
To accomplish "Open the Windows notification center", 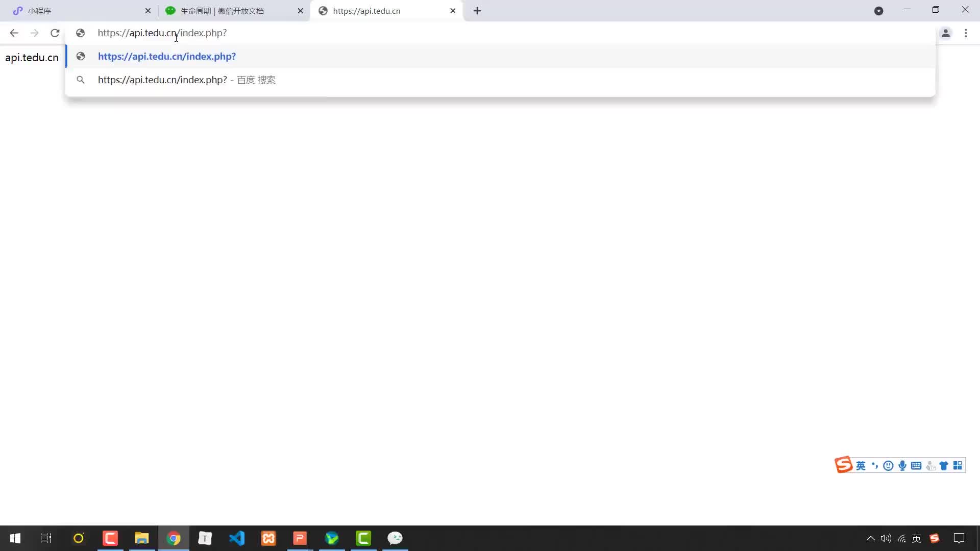I will coord(959,538).
